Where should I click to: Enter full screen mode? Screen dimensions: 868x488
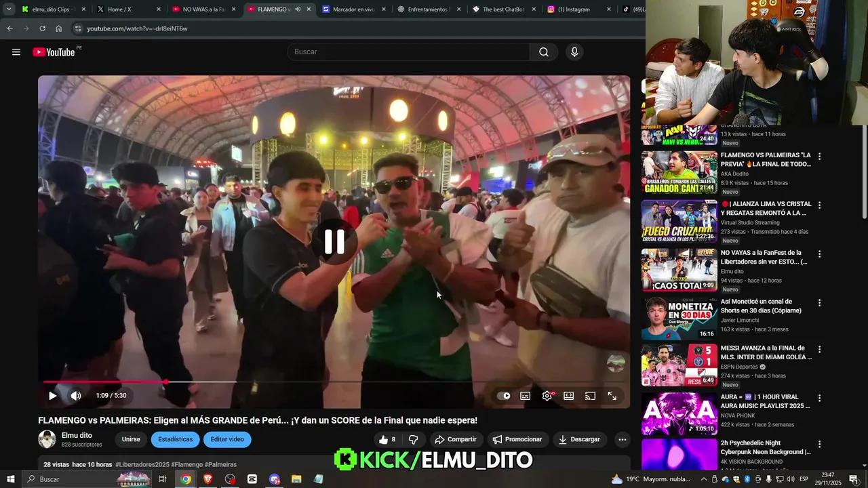point(612,396)
